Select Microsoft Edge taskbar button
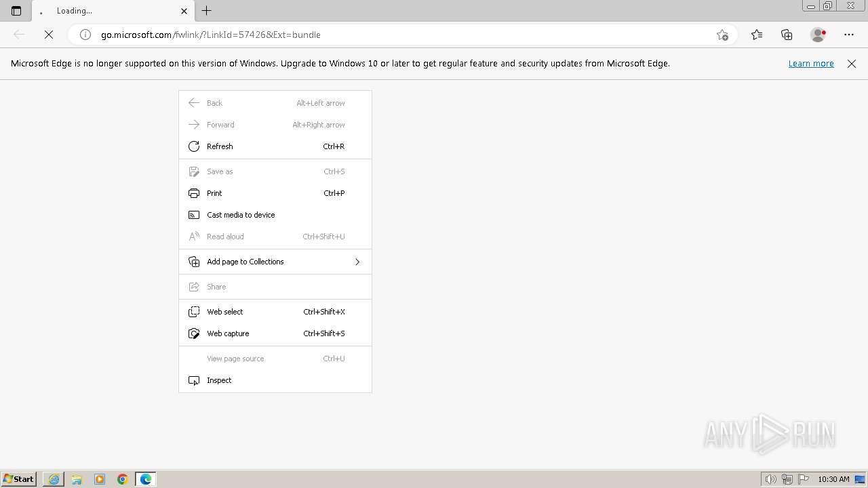The image size is (868, 488). pos(146,479)
